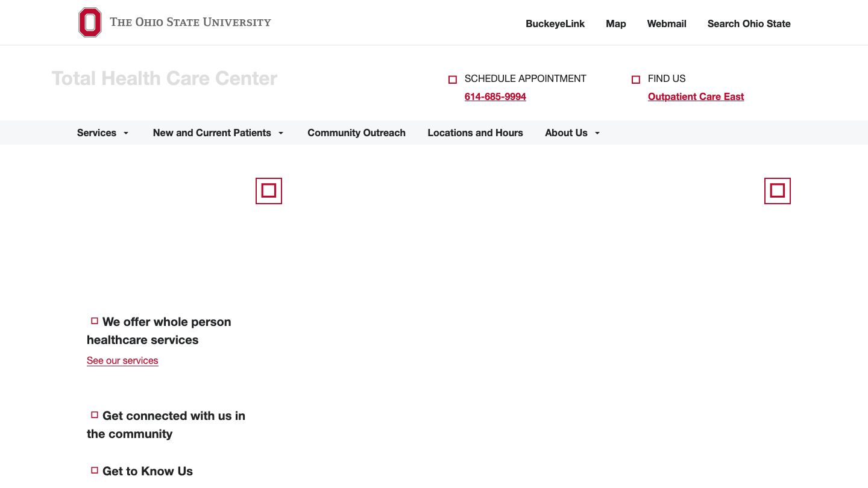Image resolution: width=868 pixels, height=488 pixels.
Task: Expand the About Us dropdown
Action: [572, 133]
